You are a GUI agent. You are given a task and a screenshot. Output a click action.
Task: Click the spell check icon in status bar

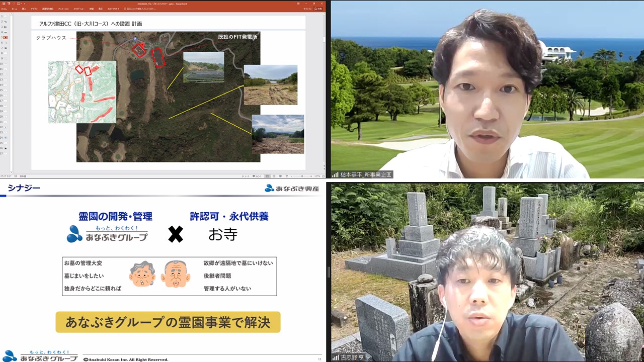[16, 175]
